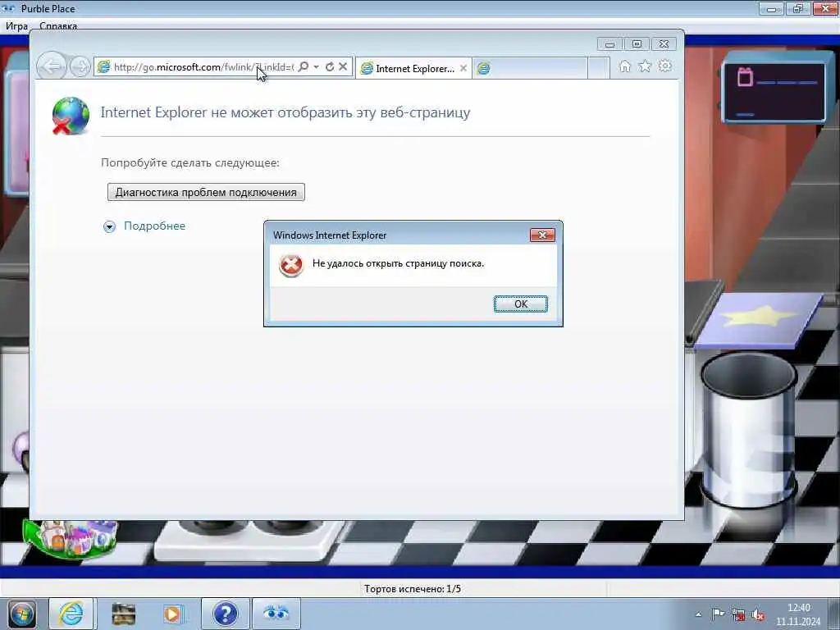The height and width of the screenshot is (630, 840).
Task: Open the Игра menu in Purble Place
Action: point(16,25)
